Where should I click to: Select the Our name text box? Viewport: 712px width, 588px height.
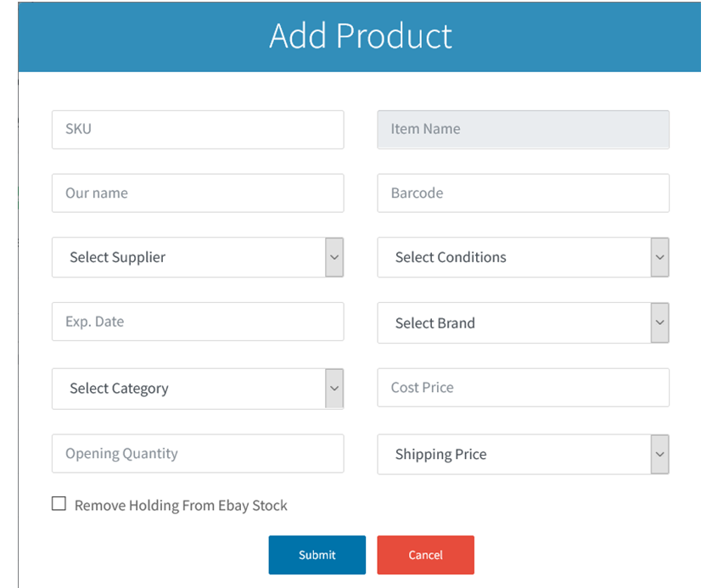pos(198,193)
